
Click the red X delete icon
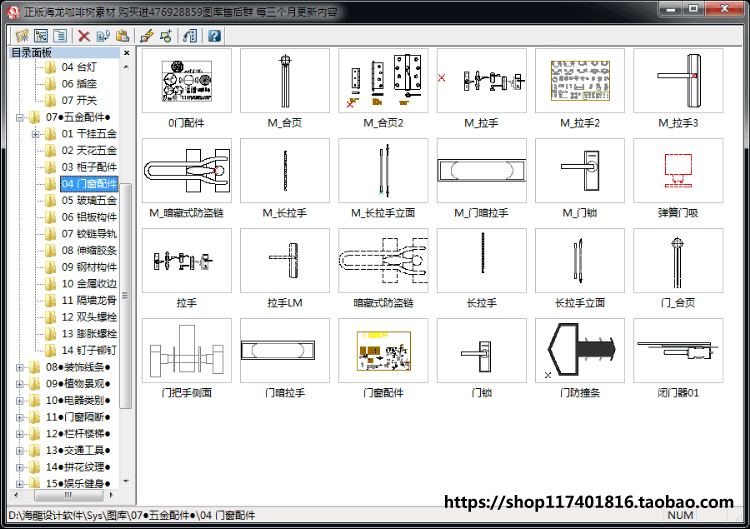pos(84,35)
